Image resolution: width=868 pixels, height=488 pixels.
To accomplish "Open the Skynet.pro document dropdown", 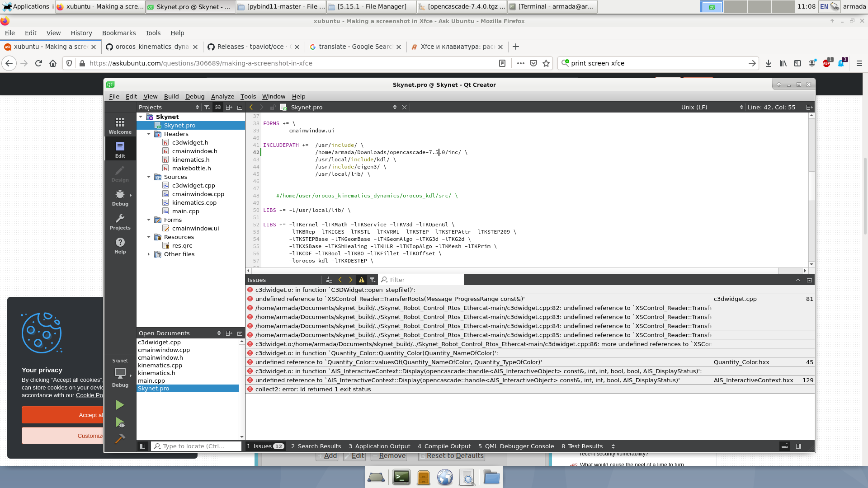I will pyautogui.click(x=343, y=107).
